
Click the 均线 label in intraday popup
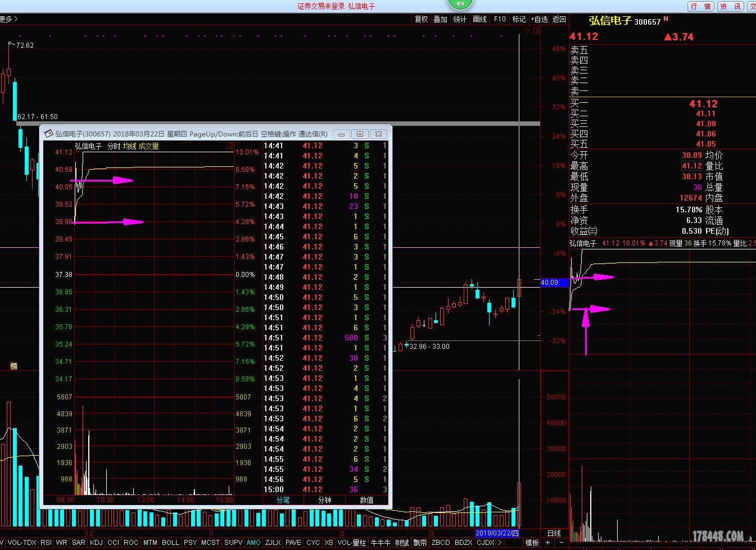click(130, 146)
